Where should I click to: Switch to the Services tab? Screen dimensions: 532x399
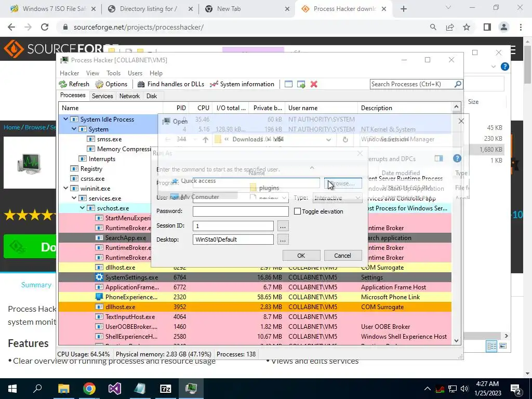(x=102, y=96)
